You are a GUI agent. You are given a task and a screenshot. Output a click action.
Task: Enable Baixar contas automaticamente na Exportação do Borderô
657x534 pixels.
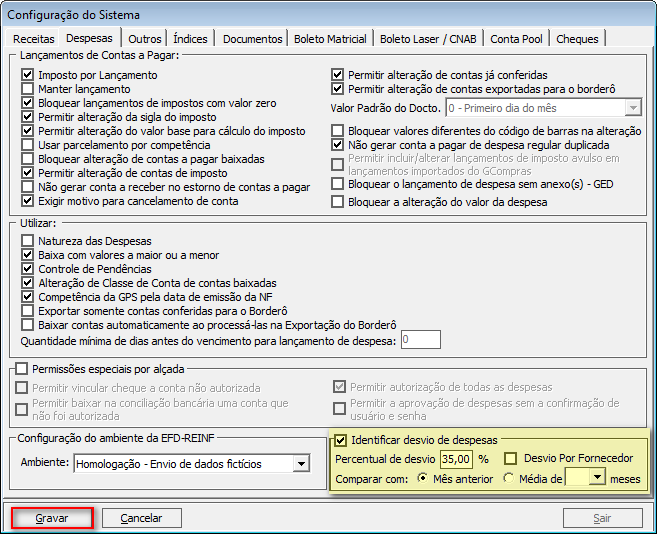click(x=28, y=325)
